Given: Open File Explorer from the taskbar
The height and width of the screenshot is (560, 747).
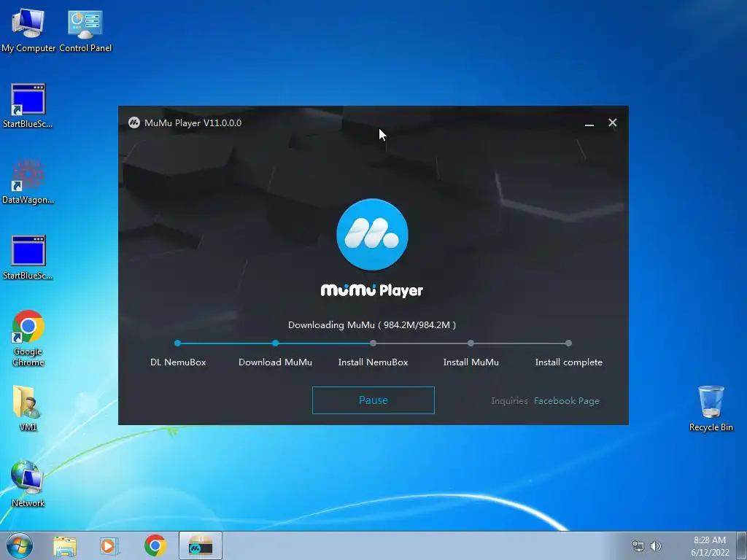Looking at the screenshot, I should click(65, 546).
